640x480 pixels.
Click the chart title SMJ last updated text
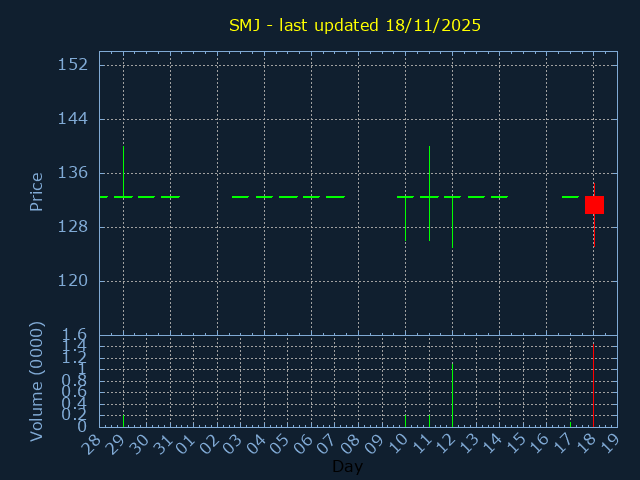[354, 25]
